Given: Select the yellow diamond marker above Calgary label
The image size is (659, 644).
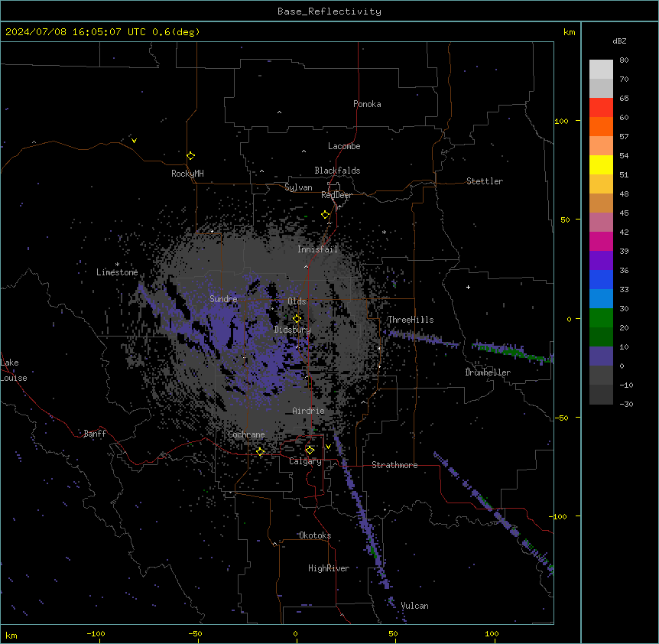Looking at the screenshot, I should [x=310, y=450].
